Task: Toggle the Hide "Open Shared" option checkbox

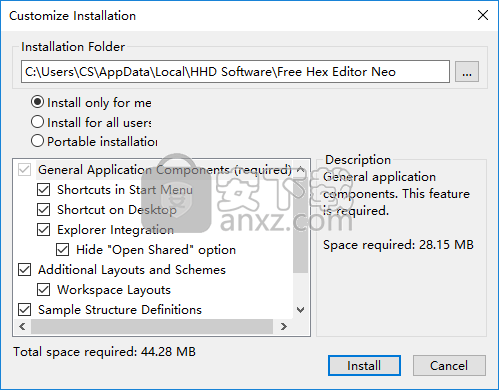Action: click(63, 250)
